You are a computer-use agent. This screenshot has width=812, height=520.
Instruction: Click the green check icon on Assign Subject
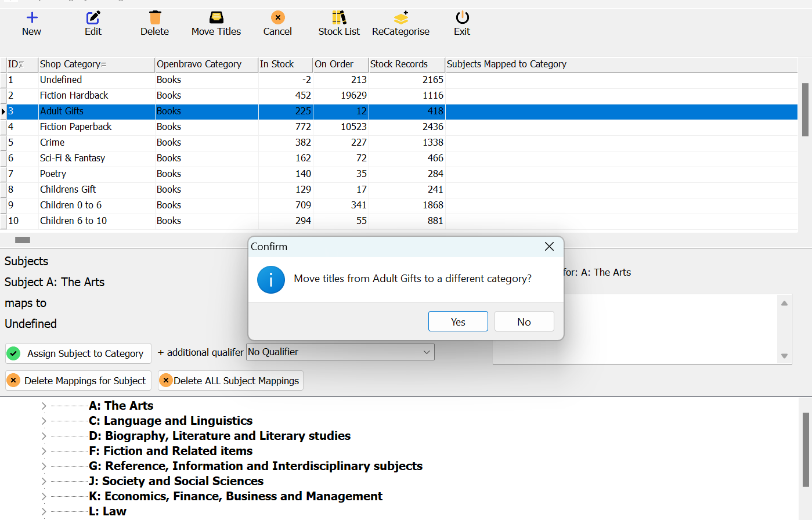coord(14,353)
